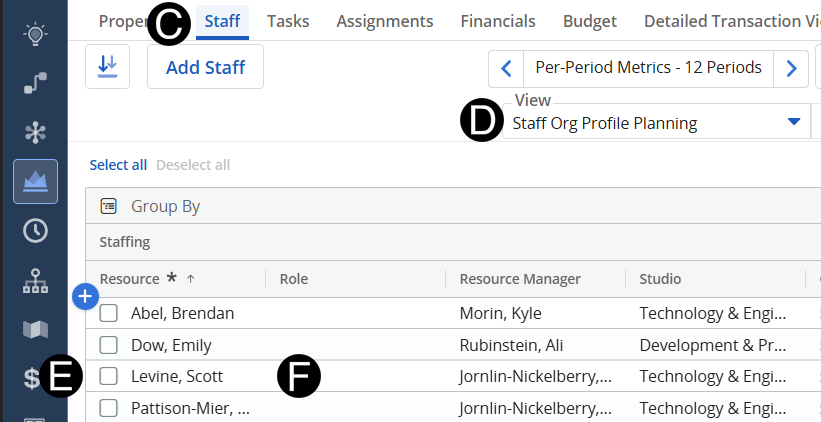Select the area chart sidebar icon
This screenshot has width=821, height=422.
pyautogui.click(x=35, y=181)
